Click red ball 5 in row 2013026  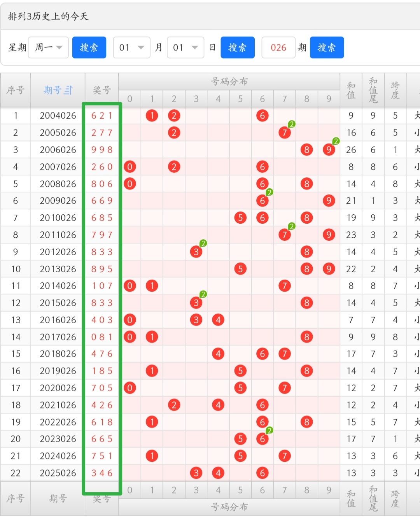pos(240,269)
